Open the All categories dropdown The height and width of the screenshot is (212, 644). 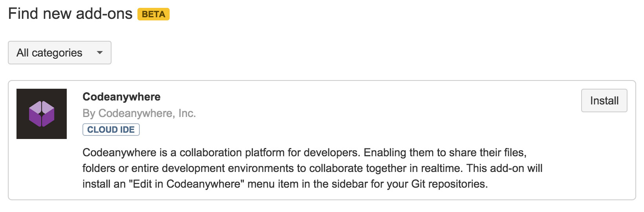60,53
